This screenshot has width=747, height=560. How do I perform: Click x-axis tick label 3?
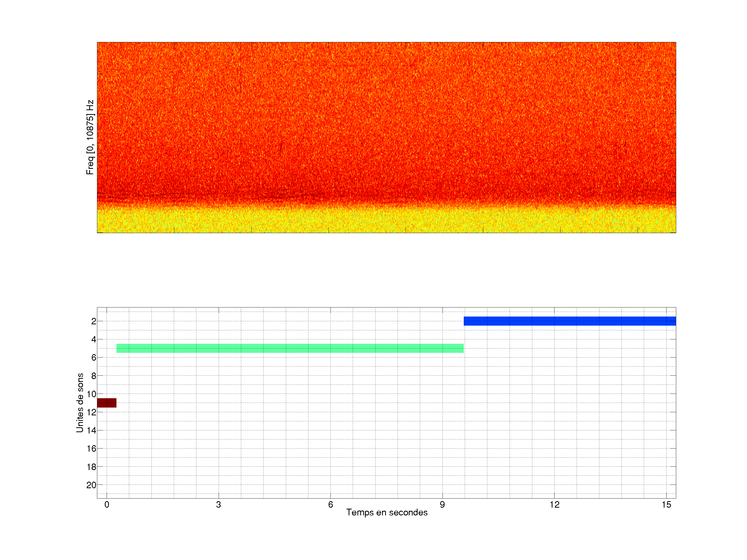218,505
